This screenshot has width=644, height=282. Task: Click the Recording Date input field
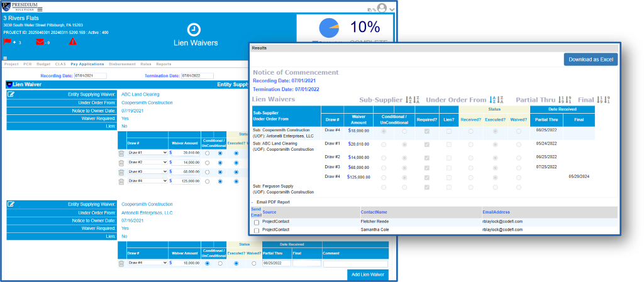click(x=90, y=76)
